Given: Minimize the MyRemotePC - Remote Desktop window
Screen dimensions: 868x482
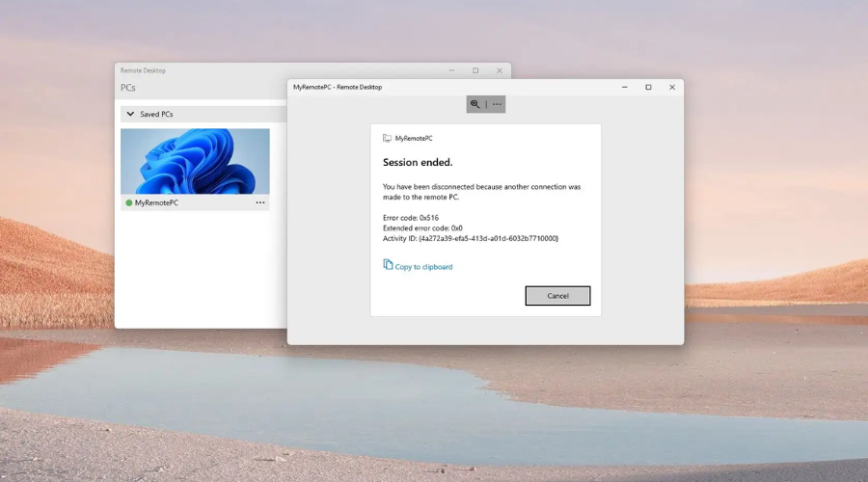Looking at the screenshot, I should click(x=624, y=87).
